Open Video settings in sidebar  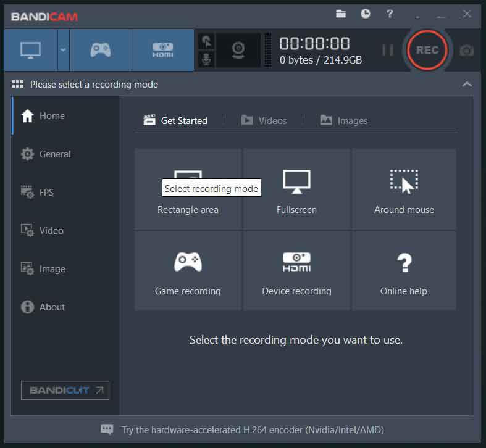65,231
